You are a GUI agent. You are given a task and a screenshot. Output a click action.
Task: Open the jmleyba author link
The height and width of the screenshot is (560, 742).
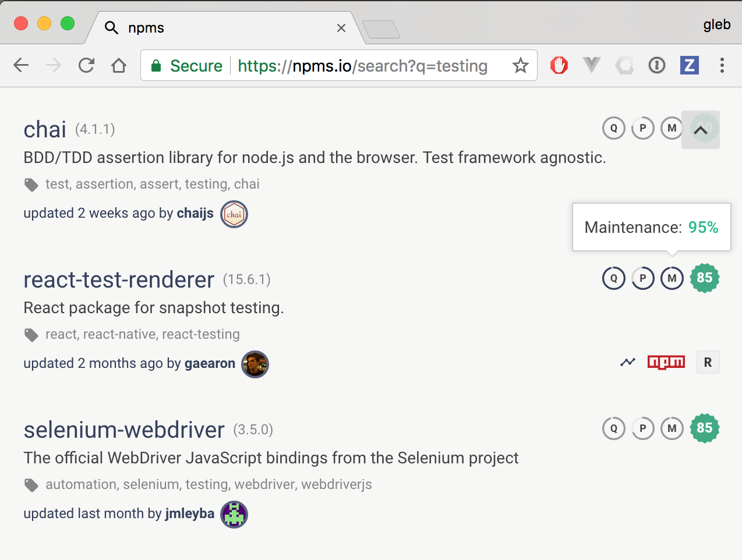[x=190, y=514]
